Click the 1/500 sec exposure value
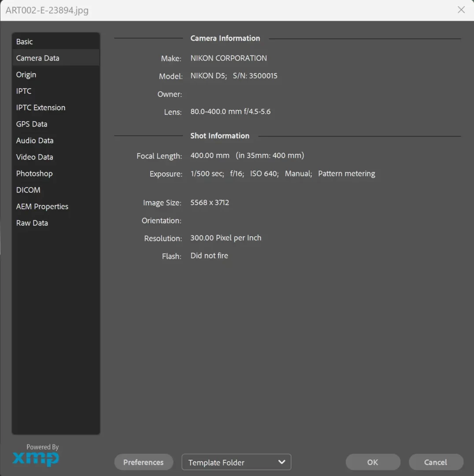Viewport: 474px width, 476px height. coord(207,173)
